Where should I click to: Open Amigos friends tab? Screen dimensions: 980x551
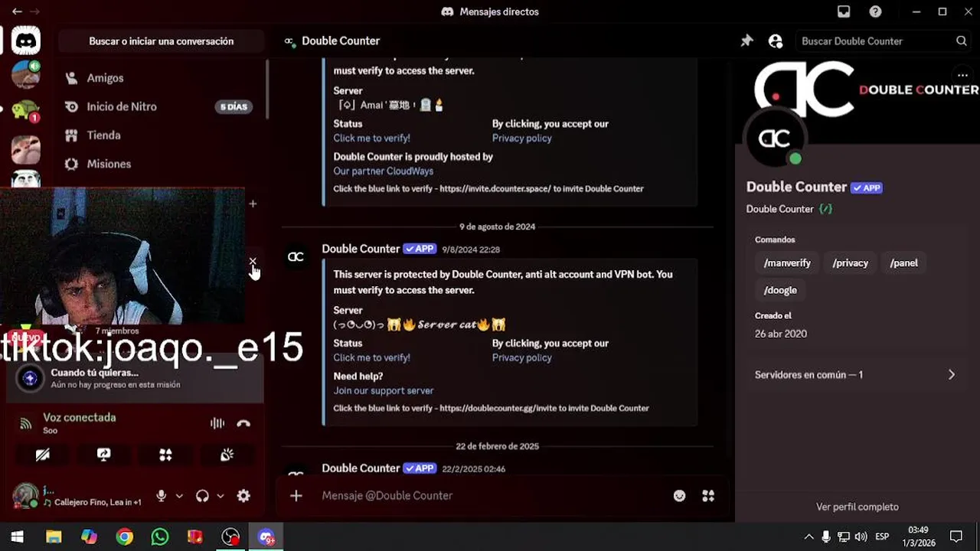coord(105,78)
